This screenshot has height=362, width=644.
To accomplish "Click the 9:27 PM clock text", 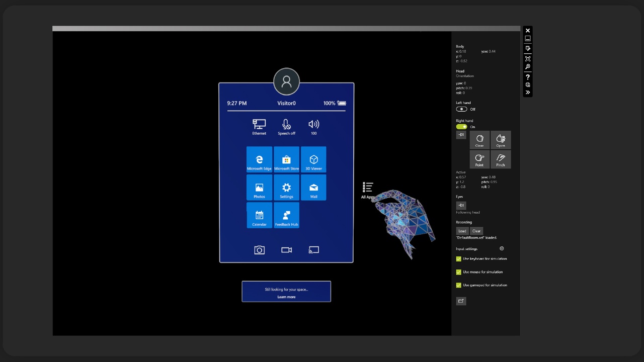I will pyautogui.click(x=236, y=103).
